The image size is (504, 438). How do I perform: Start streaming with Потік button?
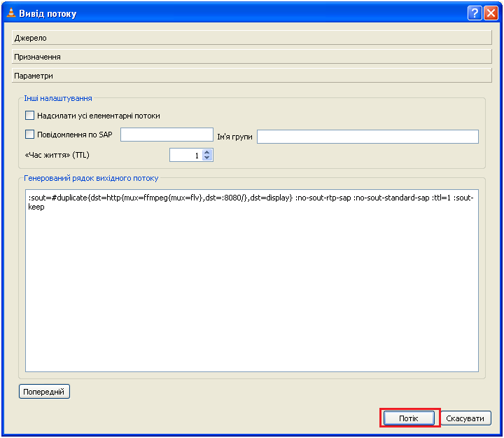pyautogui.click(x=409, y=418)
